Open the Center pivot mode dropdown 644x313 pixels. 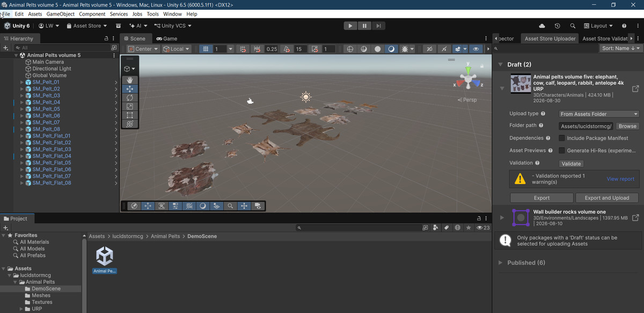143,49
